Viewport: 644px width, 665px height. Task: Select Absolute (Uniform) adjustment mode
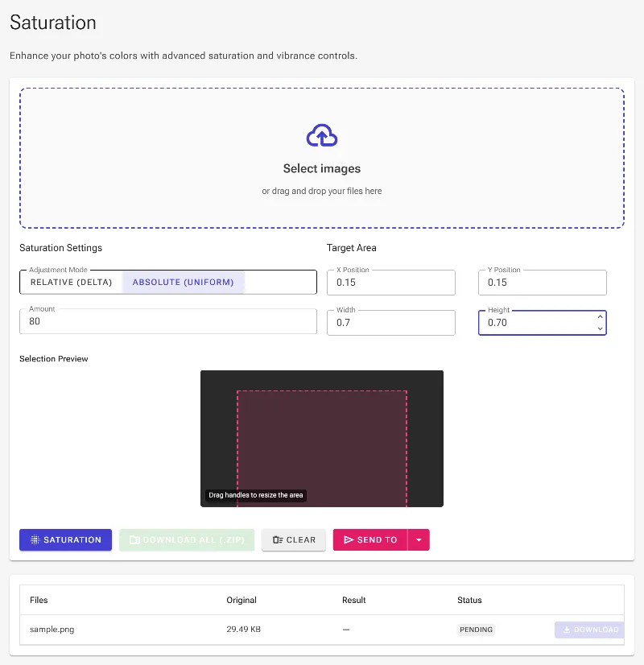coord(184,282)
